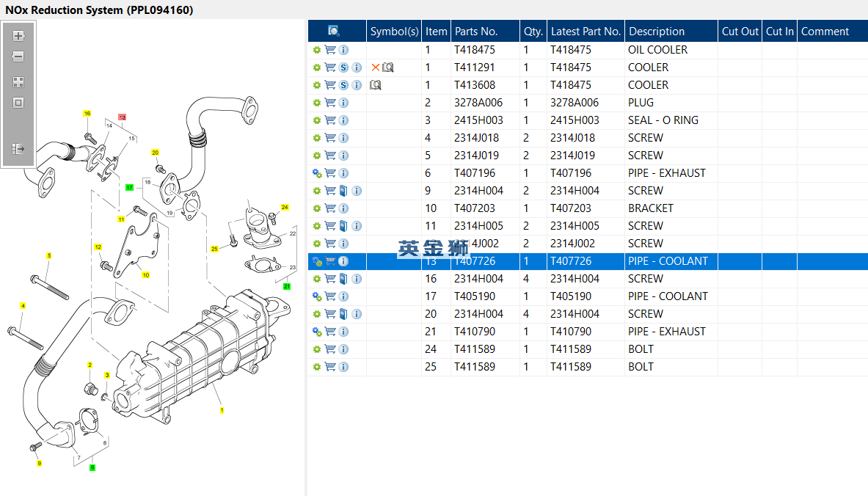Add BRACKET T407203 to cart

click(330, 208)
